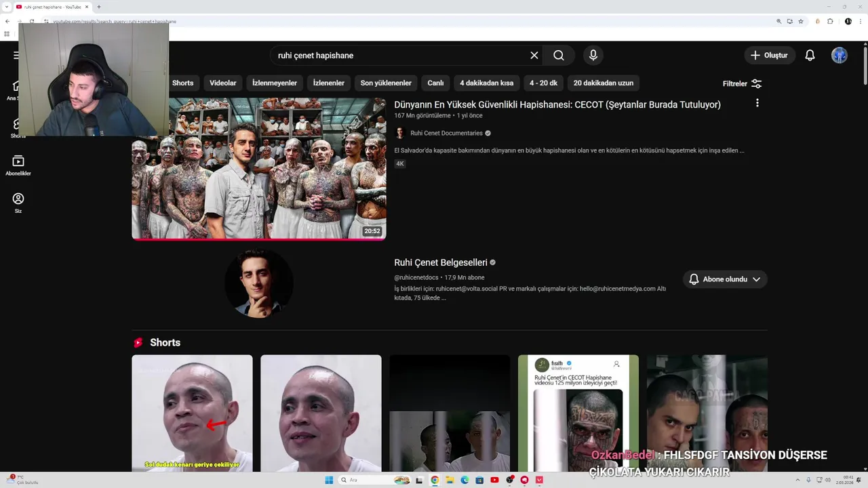Click the @ruhicenetdocs handle text
Screen dimensions: 868x488
click(x=416, y=277)
